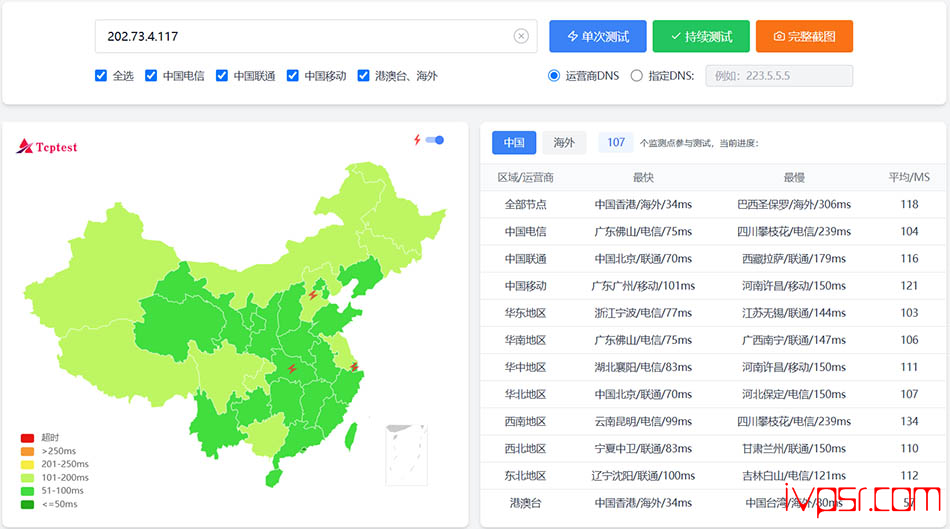The width and height of the screenshot is (950, 529).
Task: Select the 东北地区 row label
Action: pos(525,476)
